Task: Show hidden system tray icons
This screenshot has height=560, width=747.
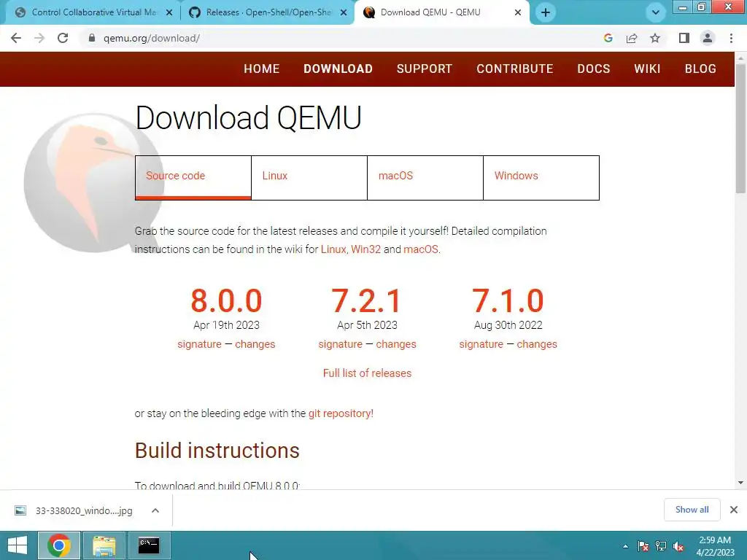Action: [625, 546]
